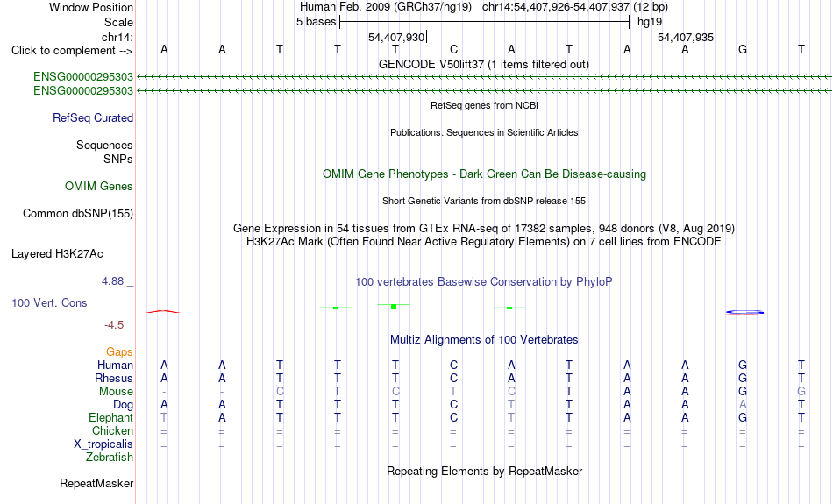
Task: Click the -4.5 lower conservation scale value
Action: 114,325
